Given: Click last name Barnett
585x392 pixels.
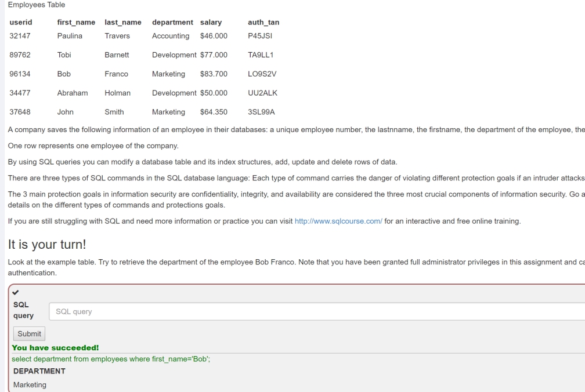Looking at the screenshot, I should point(117,55).
